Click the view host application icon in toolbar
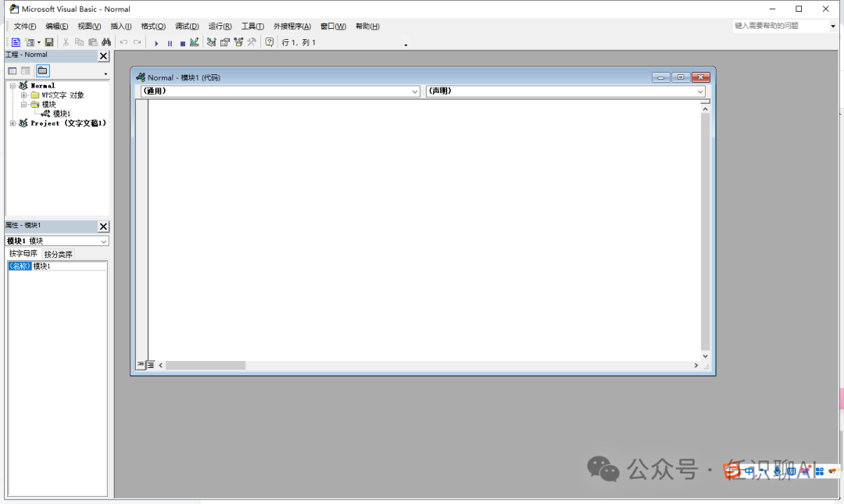This screenshot has height=504, width=844. (x=16, y=42)
